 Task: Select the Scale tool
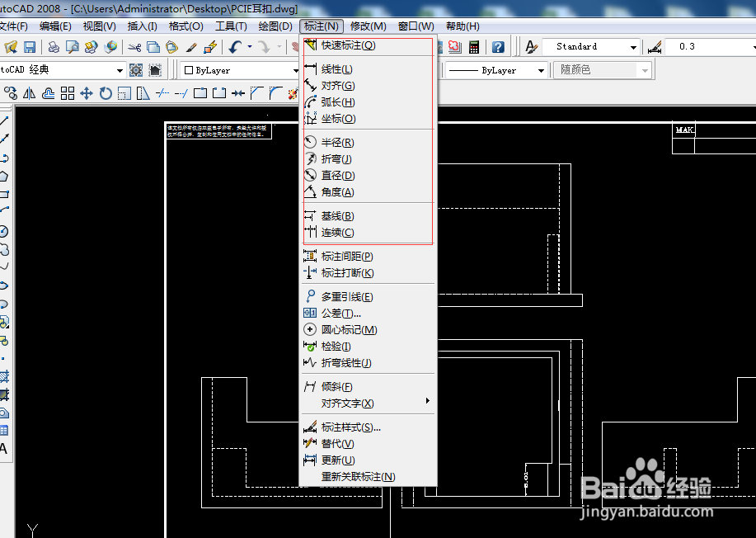(x=124, y=92)
